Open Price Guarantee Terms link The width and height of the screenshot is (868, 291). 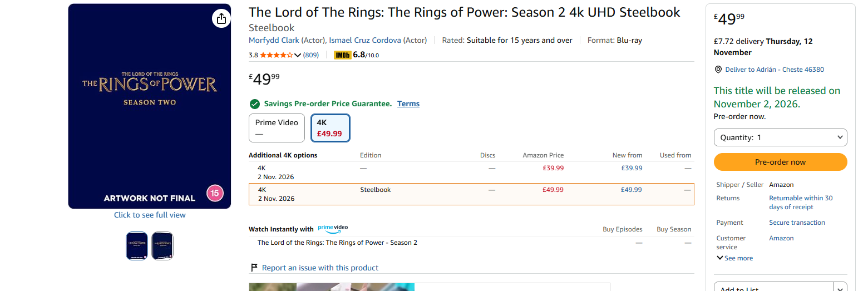(x=408, y=103)
